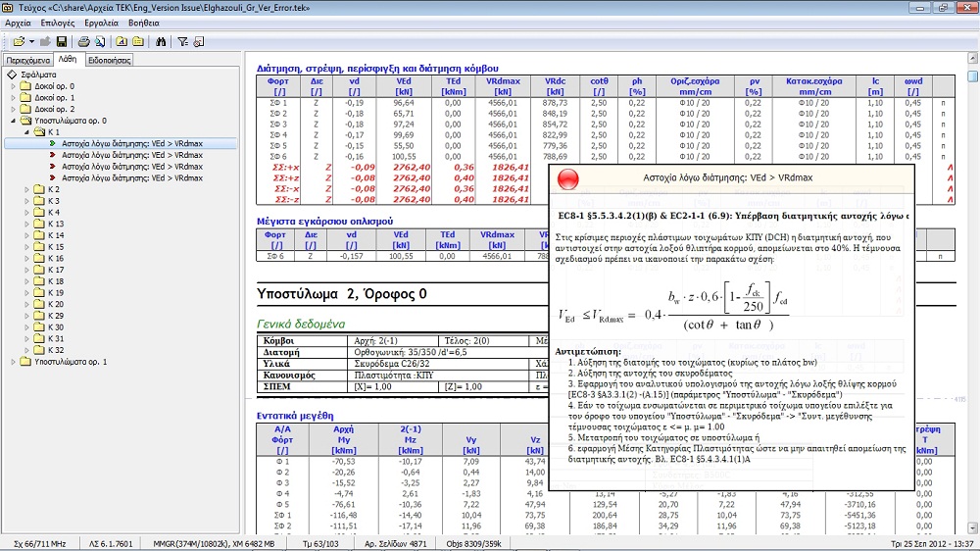Click the open file folder toolbar icon
The width and height of the screenshot is (980, 551).
click(19, 42)
